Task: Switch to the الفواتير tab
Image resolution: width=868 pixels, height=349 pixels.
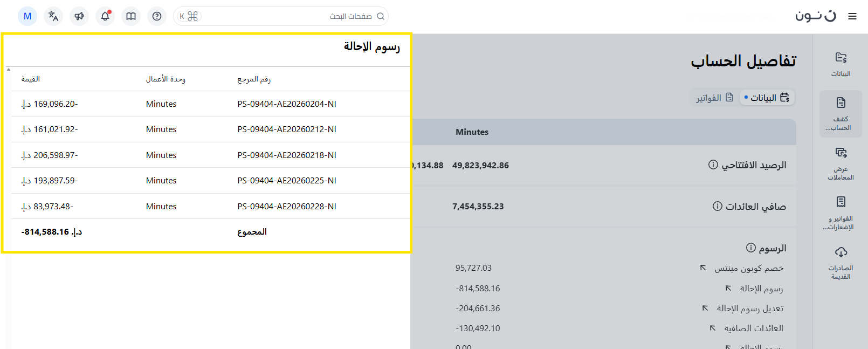Action: [x=714, y=98]
